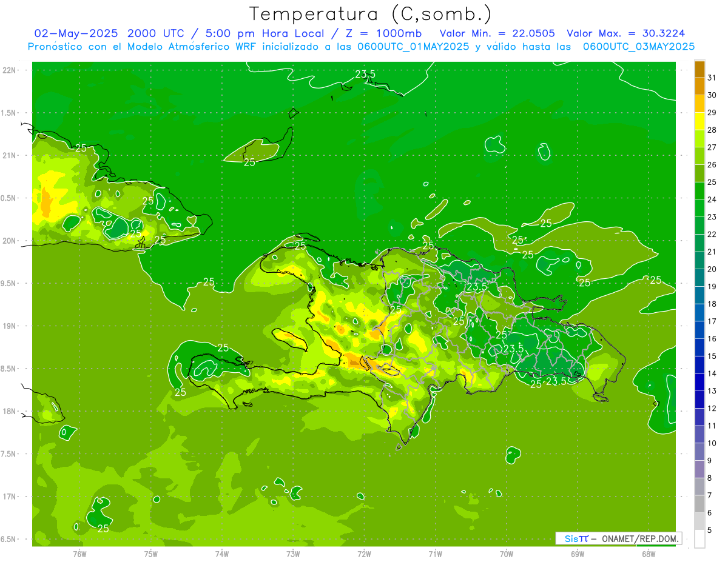Click the ONAMET/REP.DOM. credit box
Viewport: 728px width, 562px height.
point(618,538)
